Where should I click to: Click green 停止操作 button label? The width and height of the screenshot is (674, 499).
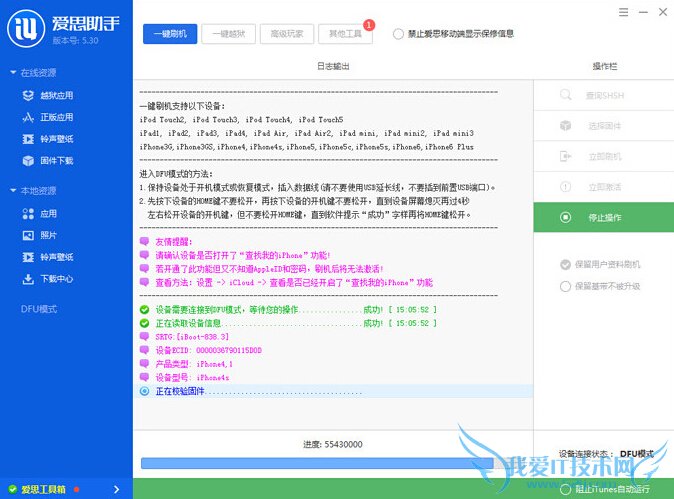pos(605,217)
